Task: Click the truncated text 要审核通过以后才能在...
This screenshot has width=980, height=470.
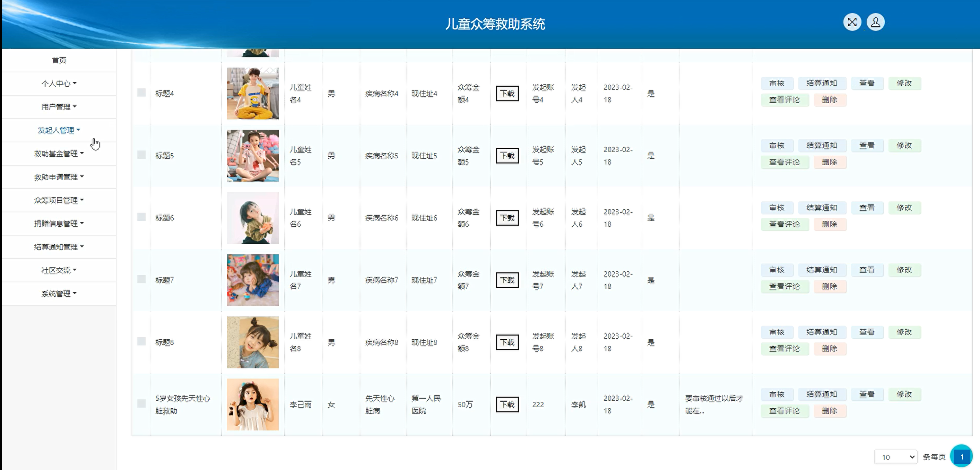Action: pyautogui.click(x=714, y=404)
